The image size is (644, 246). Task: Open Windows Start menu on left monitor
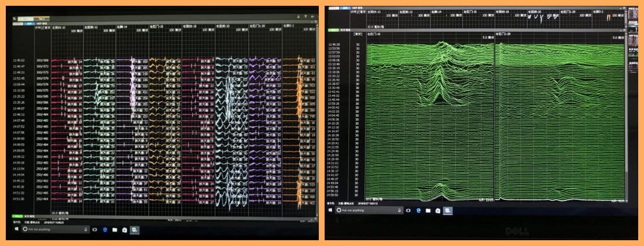(17, 229)
